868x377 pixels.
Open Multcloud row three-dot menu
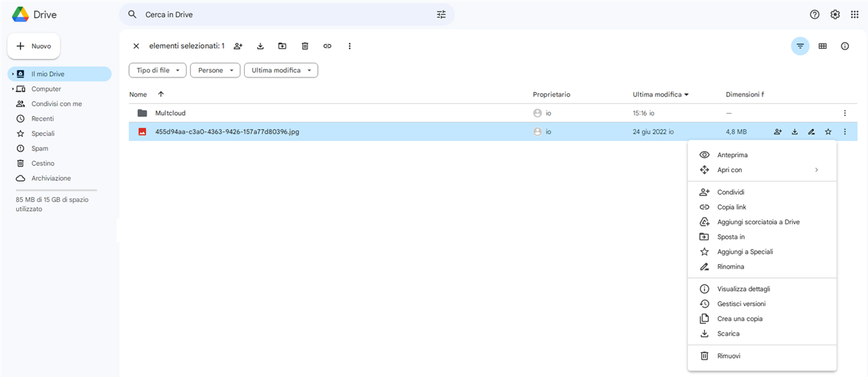[844, 113]
